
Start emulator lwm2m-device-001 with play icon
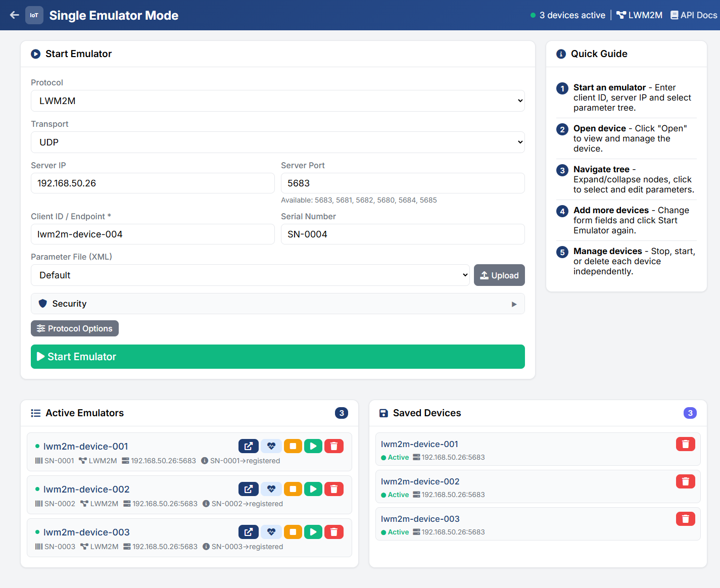click(313, 446)
